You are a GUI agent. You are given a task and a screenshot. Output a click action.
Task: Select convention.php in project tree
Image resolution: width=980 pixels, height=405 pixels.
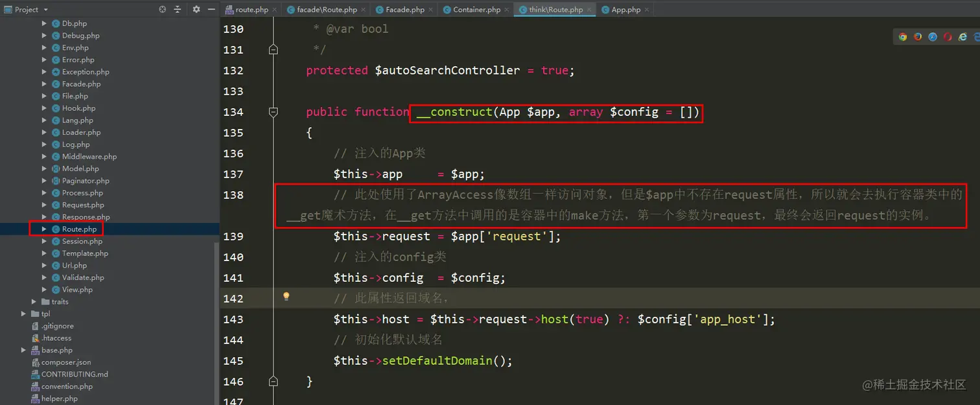coord(67,386)
